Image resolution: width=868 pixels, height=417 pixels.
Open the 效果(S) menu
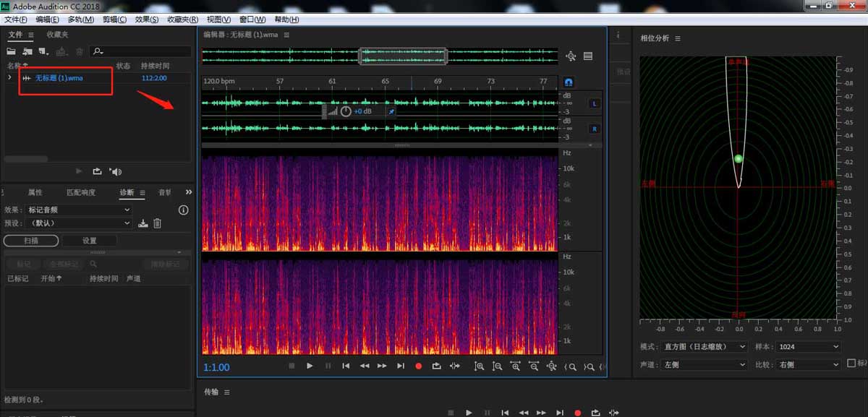(x=147, y=20)
